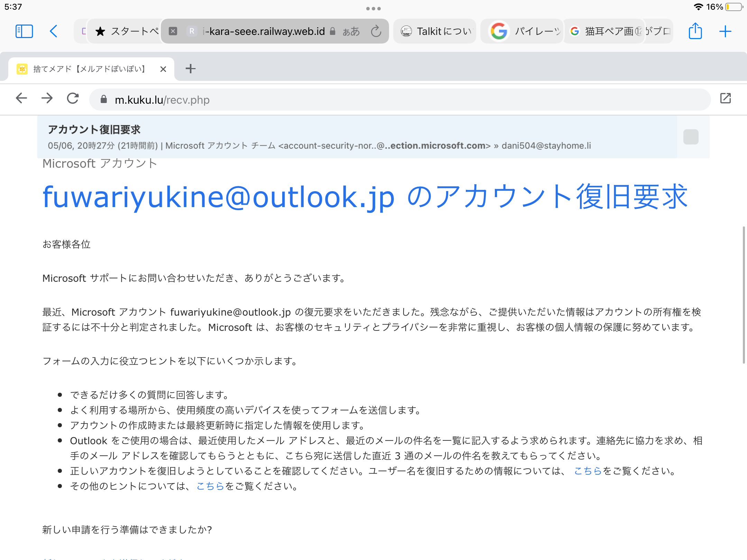Switch to the 猫耳ペア画 Google tab
Screen dimensions: 747x560
pos(605,31)
